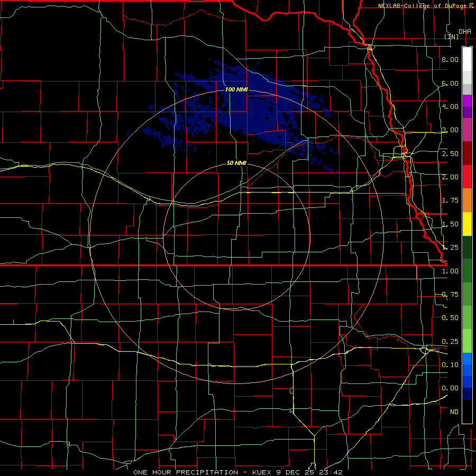
Task: Select the white swatch in the legend
Action: pyautogui.click(x=467, y=59)
